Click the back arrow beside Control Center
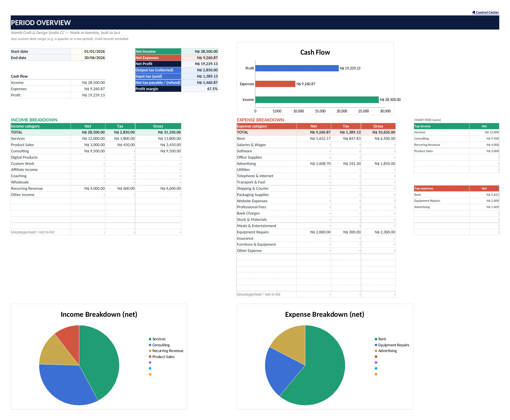This screenshot has height=420, width=510. 473,12
